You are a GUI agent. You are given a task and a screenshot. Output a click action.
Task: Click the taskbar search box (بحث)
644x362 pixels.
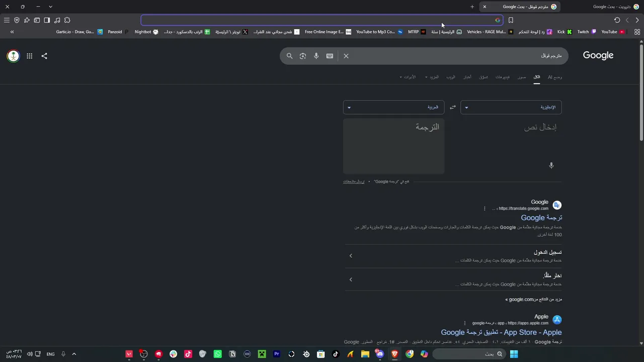click(468, 354)
